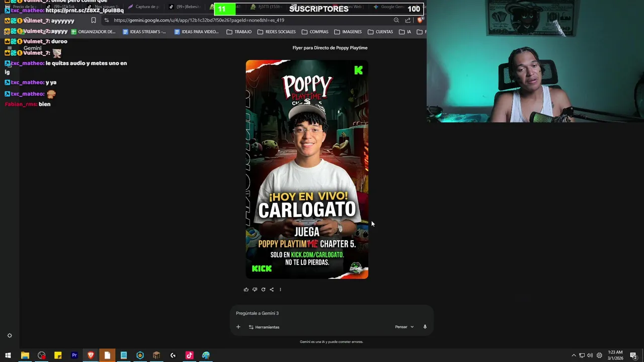
Task: Expand the Pensar model dropdown
Action: tap(405, 327)
